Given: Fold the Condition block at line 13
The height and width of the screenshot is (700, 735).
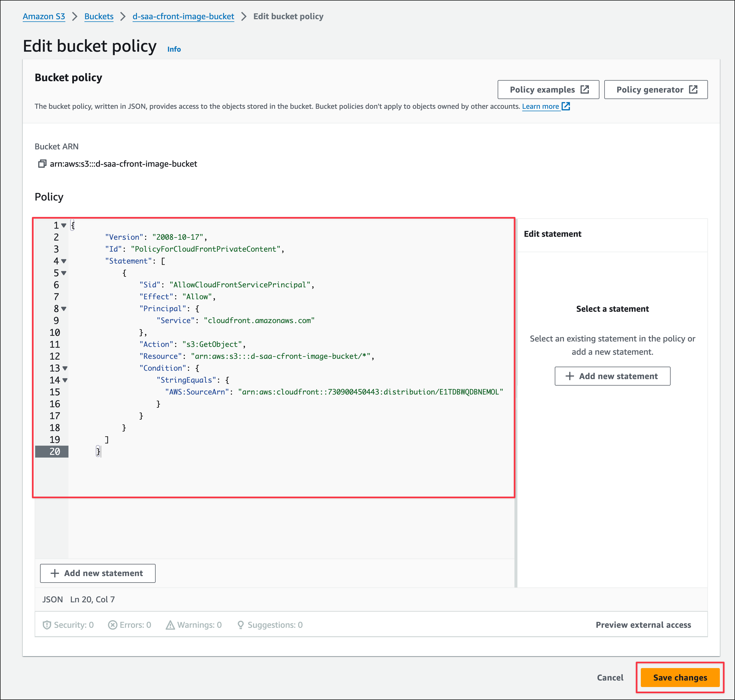Looking at the screenshot, I should [x=65, y=368].
